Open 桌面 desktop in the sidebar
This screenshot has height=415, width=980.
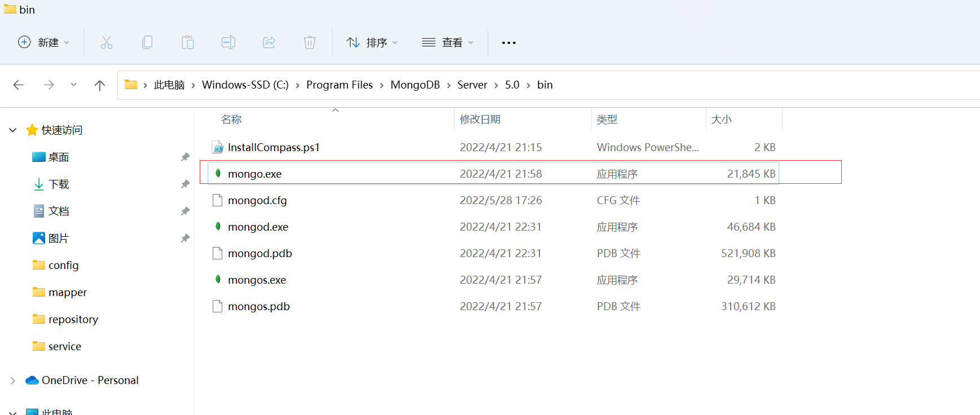click(59, 157)
